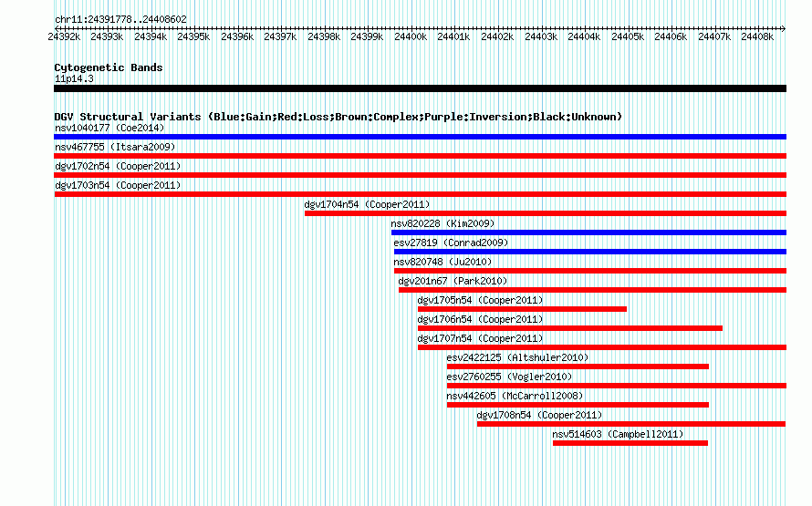Click the 24405k ruler tick label
The image size is (812, 506).
click(x=628, y=36)
